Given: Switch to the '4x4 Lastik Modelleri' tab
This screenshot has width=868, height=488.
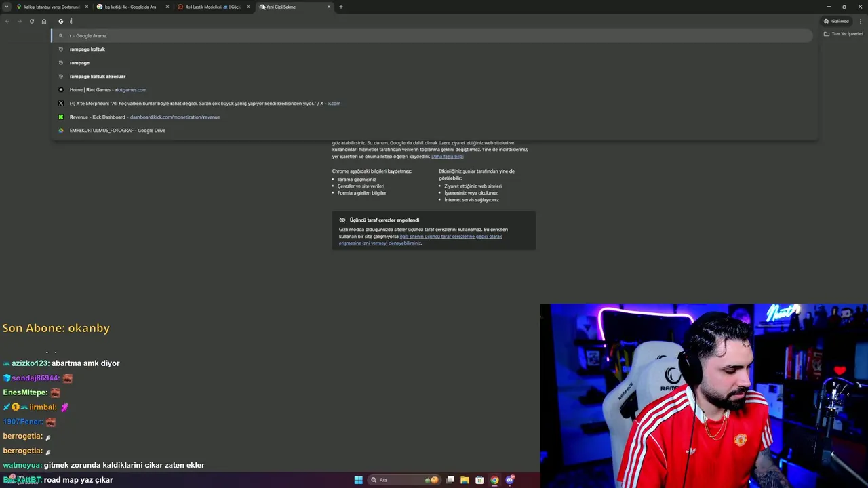Looking at the screenshot, I should tap(213, 7).
